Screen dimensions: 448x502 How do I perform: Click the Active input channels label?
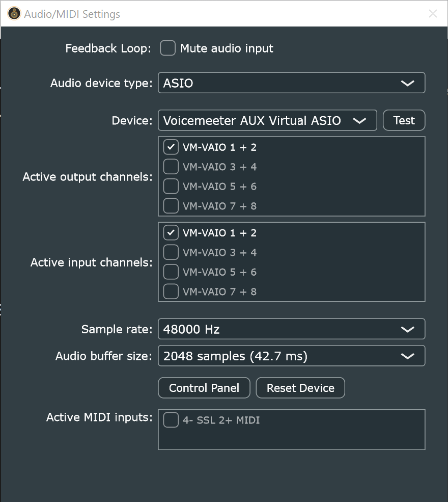[x=92, y=262]
